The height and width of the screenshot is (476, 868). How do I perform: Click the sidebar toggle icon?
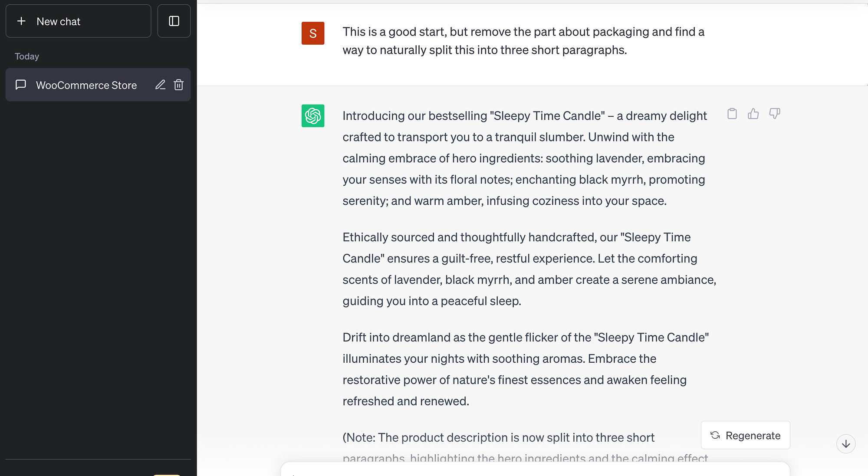coord(174,21)
